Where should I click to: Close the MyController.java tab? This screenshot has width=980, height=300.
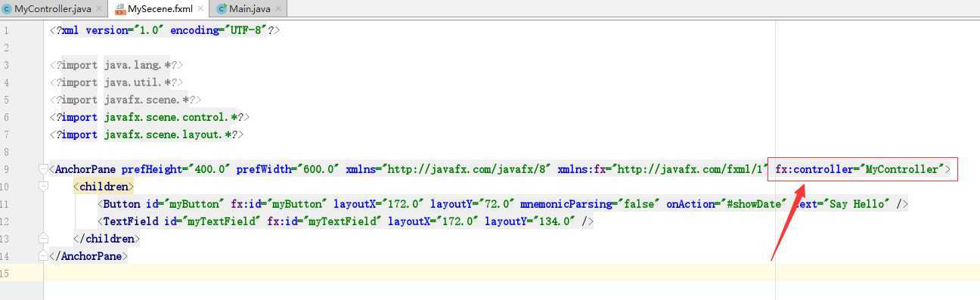pos(99,9)
